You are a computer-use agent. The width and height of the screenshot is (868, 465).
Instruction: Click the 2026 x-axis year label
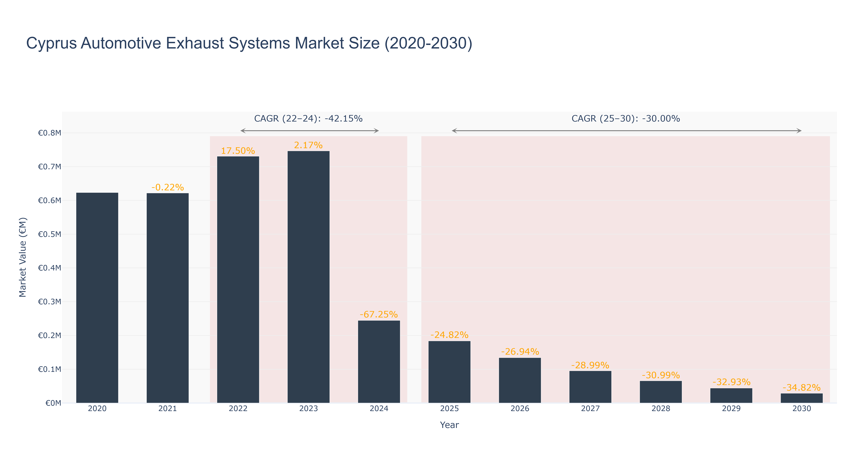coord(520,409)
